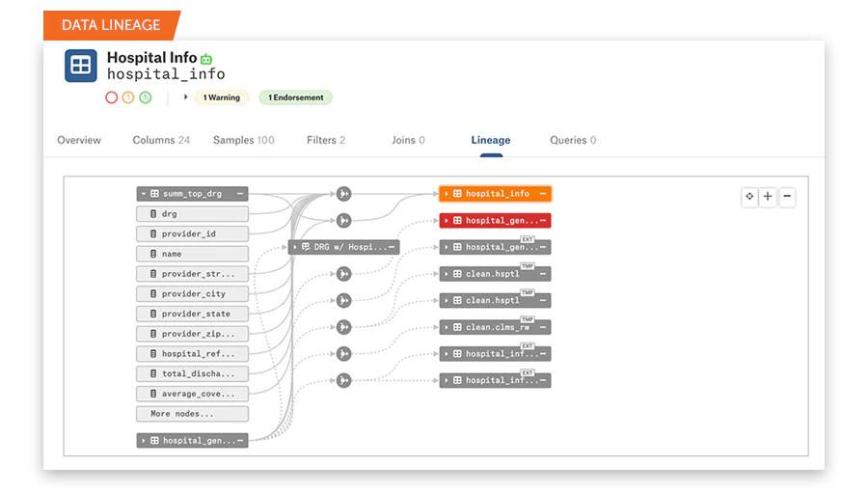Click the TMP tag on clean.clms_rw node
The image size is (868, 492).
528,319
